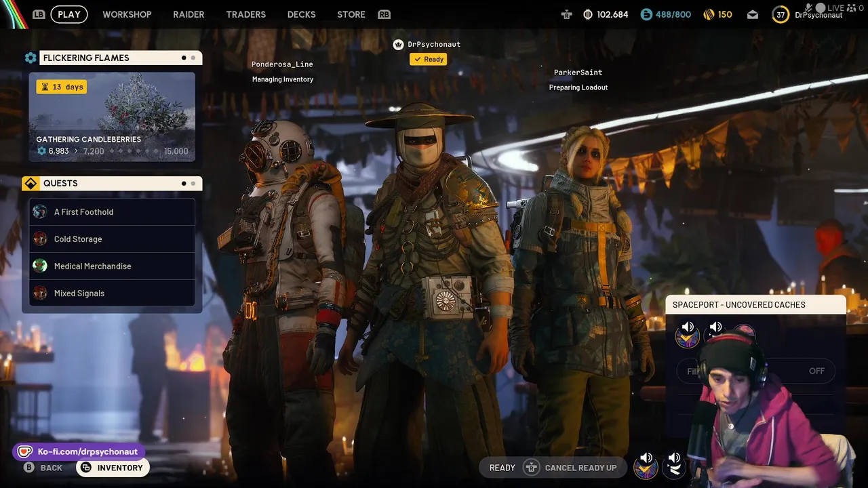Click the 13 days timer badge

[x=62, y=87]
